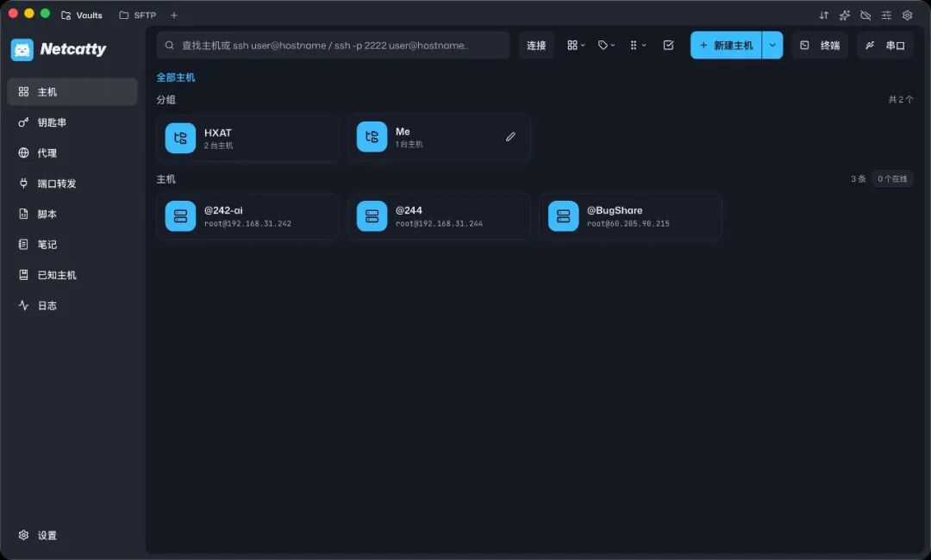Image resolution: width=931 pixels, height=560 pixels.
Task: Open the 端口转发 port forwarding section
Action: [x=72, y=184]
